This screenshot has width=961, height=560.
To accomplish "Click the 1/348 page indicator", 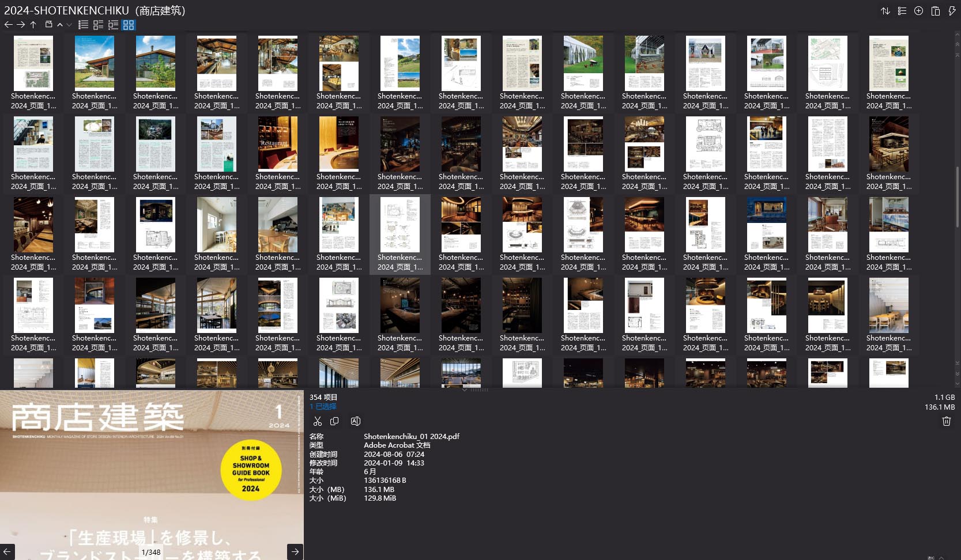I will pyautogui.click(x=151, y=552).
